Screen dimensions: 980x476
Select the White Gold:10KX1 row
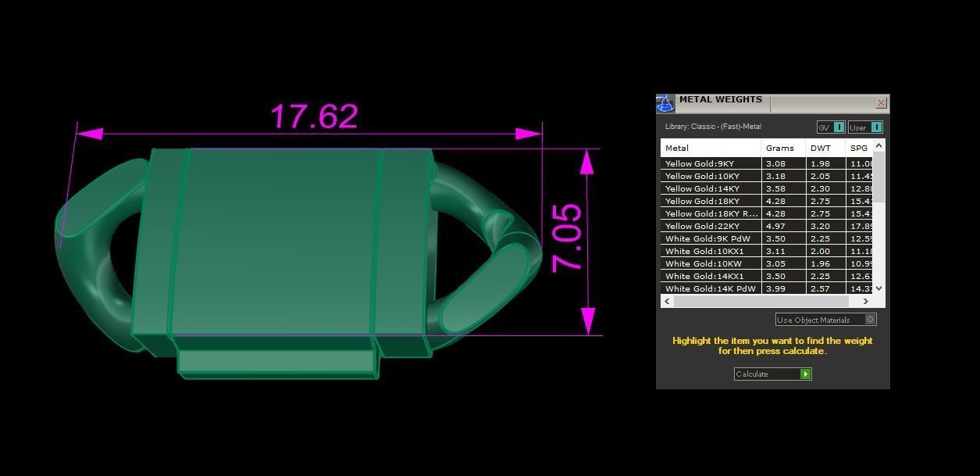tap(767, 251)
